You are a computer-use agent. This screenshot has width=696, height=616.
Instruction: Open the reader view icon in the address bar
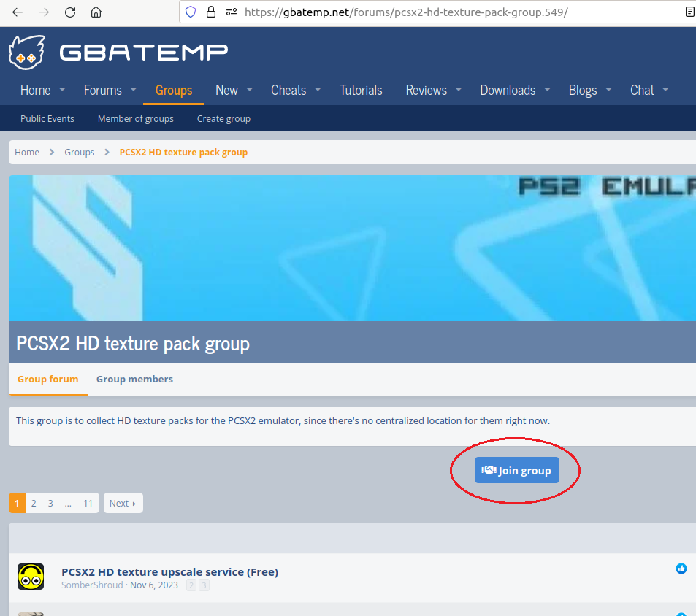pos(690,12)
